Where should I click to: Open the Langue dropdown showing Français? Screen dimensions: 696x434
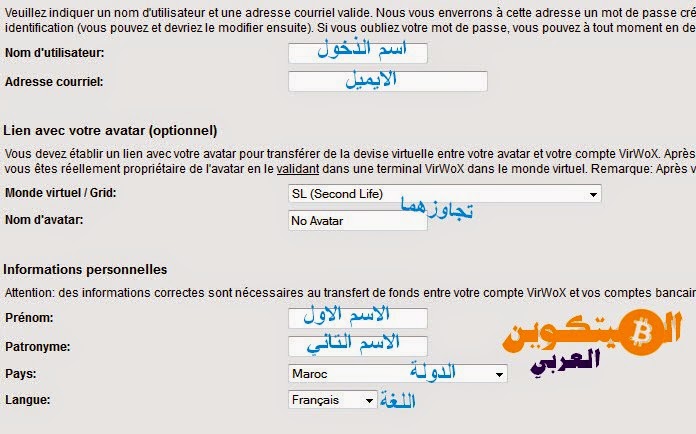pos(332,400)
